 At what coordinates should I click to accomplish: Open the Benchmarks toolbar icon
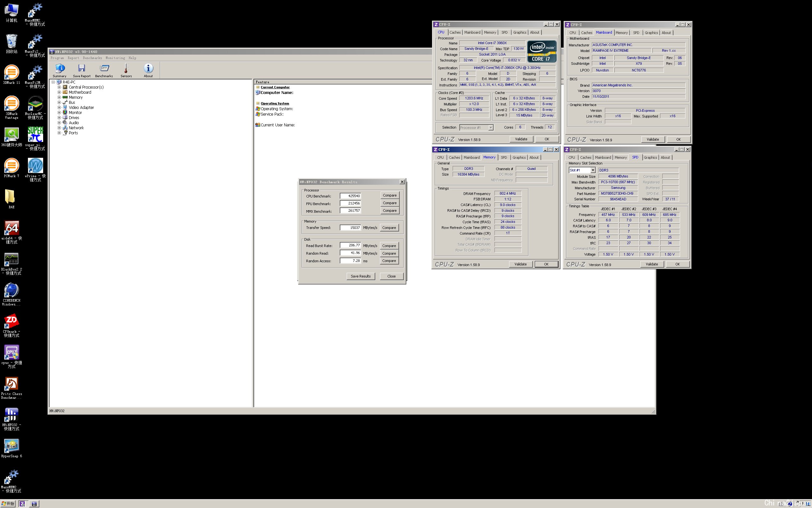click(104, 70)
